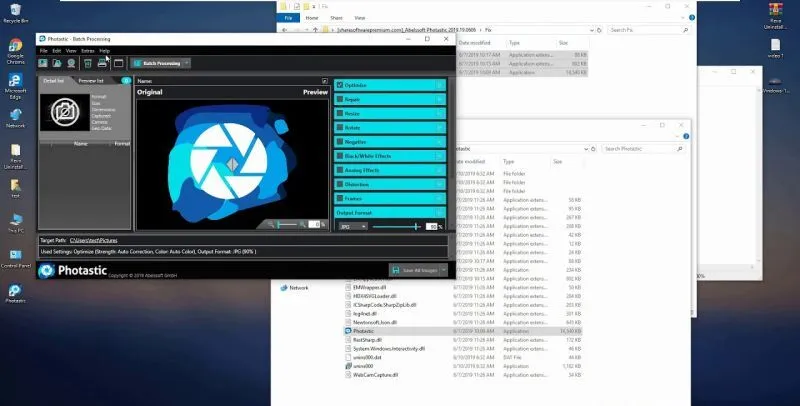800x406 pixels.
Task: Select the Photastic desktop shortcut
Action: tap(15, 294)
